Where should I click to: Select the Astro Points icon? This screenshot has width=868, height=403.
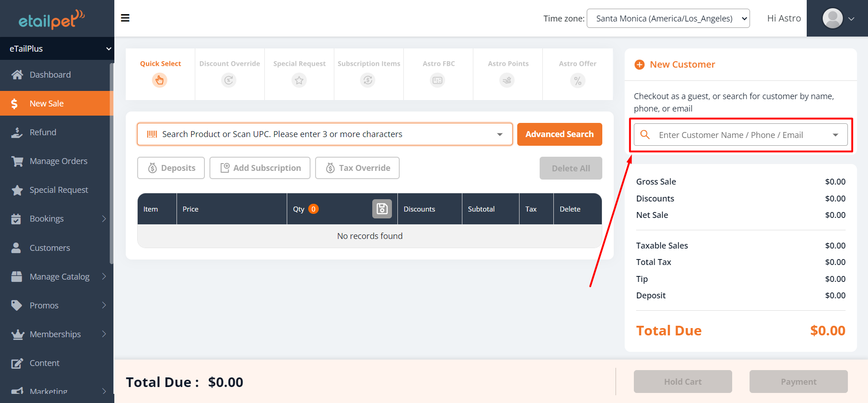tap(507, 80)
